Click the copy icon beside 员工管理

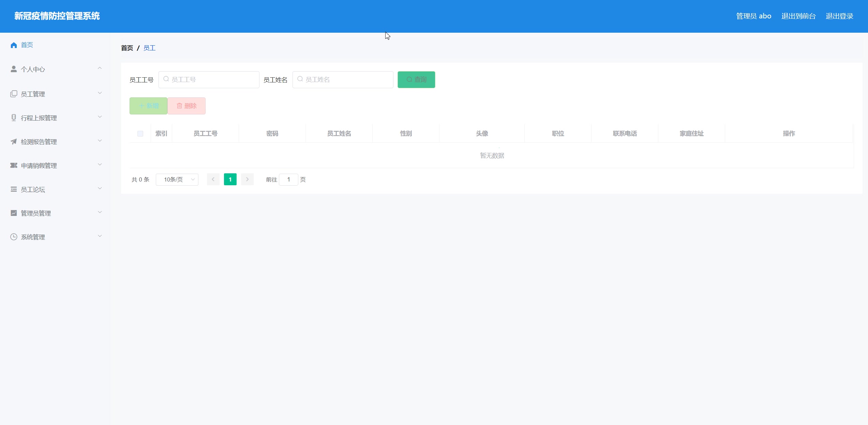(14, 94)
